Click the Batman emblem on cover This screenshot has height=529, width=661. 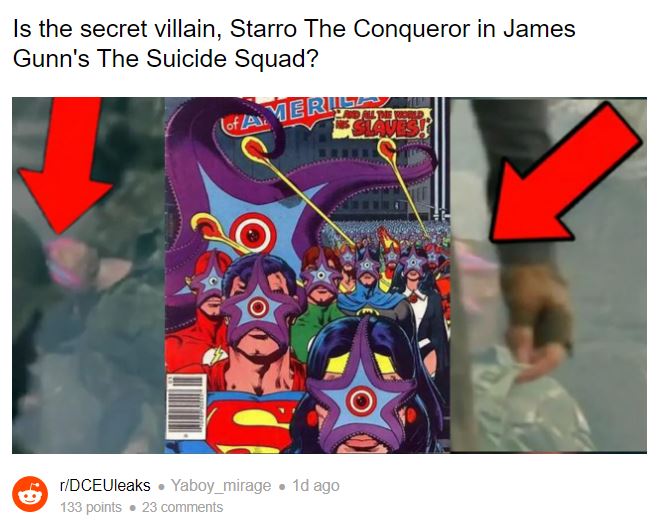365,312
